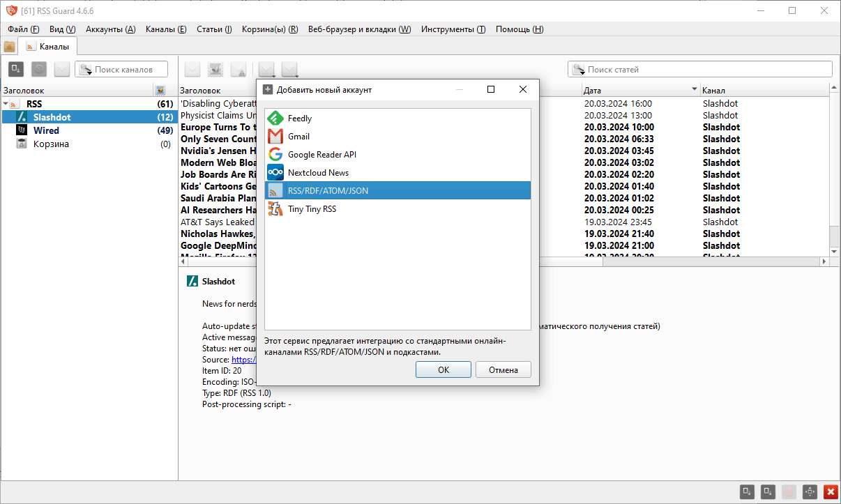Select the Wired channel in the tree
Viewport: 841px width, 504px height.
tap(89, 130)
